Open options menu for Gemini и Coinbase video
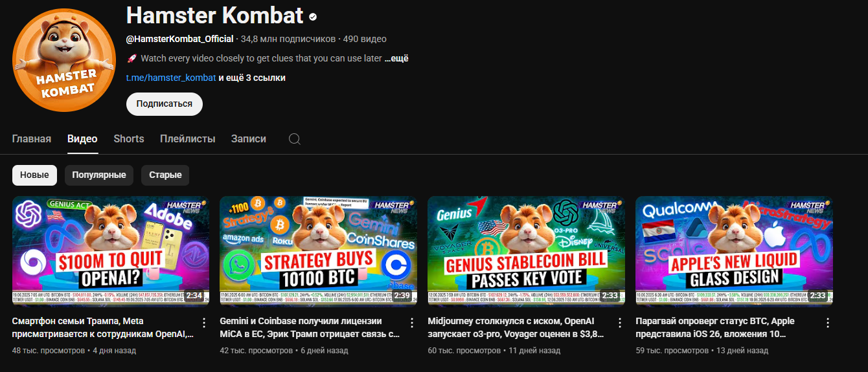This screenshot has width=868, height=372. coord(412,322)
